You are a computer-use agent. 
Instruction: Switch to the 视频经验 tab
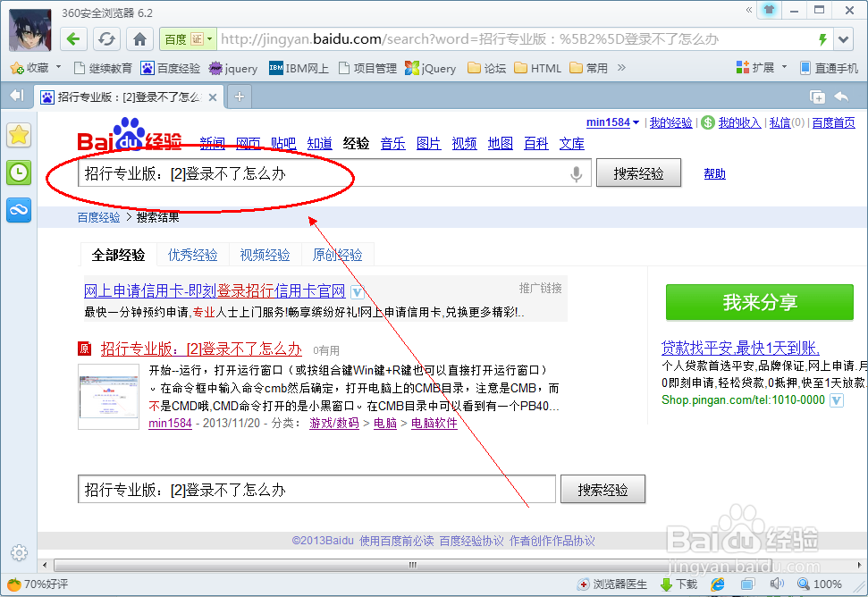265,255
